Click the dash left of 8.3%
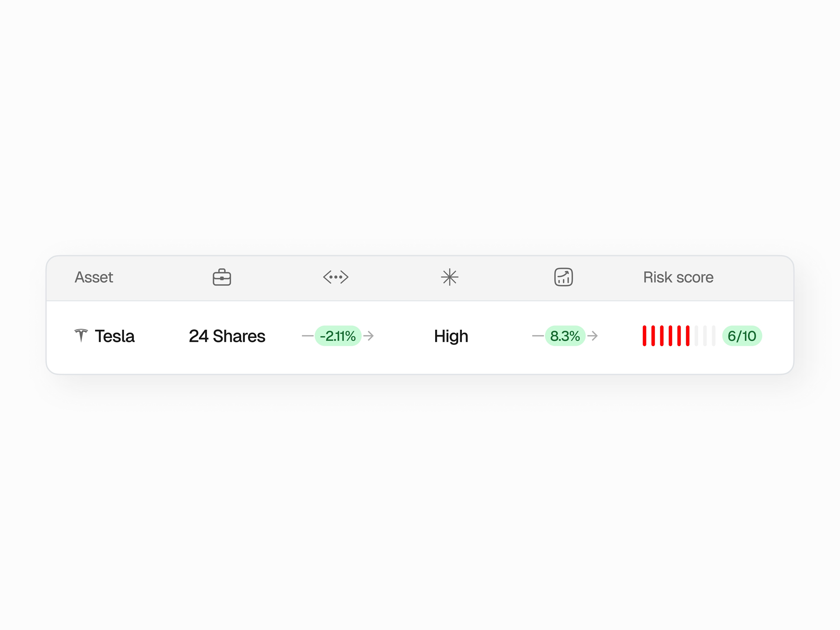Screen dimensions: 840x630 [537, 336]
